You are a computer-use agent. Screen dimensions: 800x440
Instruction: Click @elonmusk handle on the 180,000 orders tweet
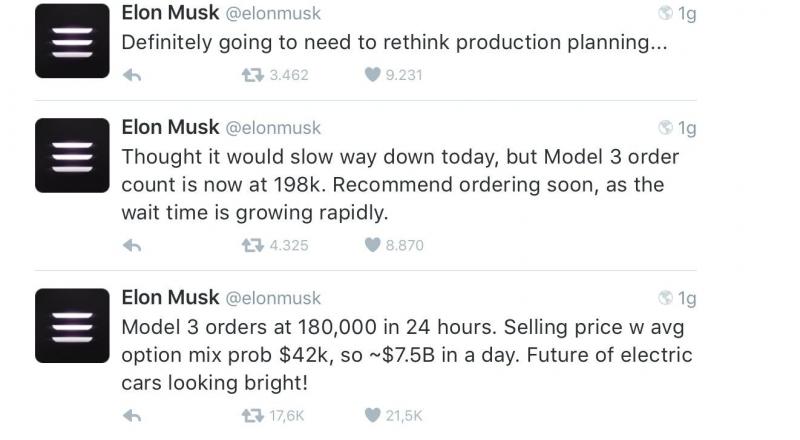click(x=273, y=298)
